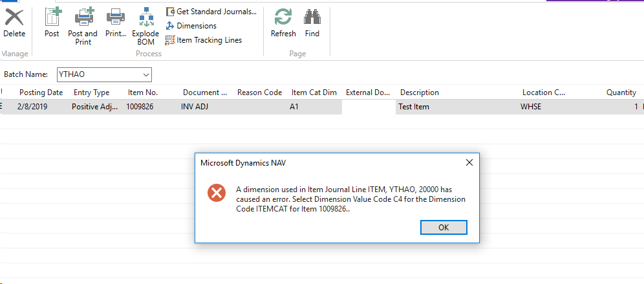Click the Document No. column header

coord(205,93)
